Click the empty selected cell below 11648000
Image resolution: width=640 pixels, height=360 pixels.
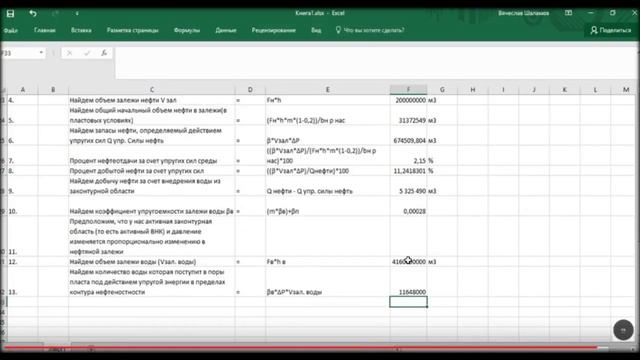click(x=408, y=302)
